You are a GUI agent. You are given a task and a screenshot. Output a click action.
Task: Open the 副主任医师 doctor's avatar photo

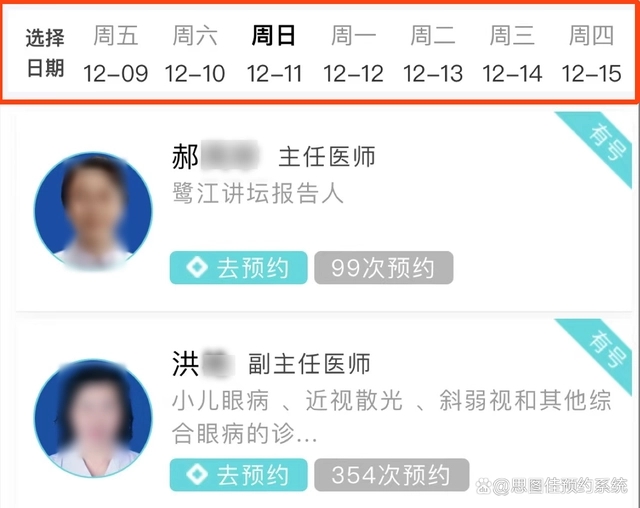[x=93, y=419]
